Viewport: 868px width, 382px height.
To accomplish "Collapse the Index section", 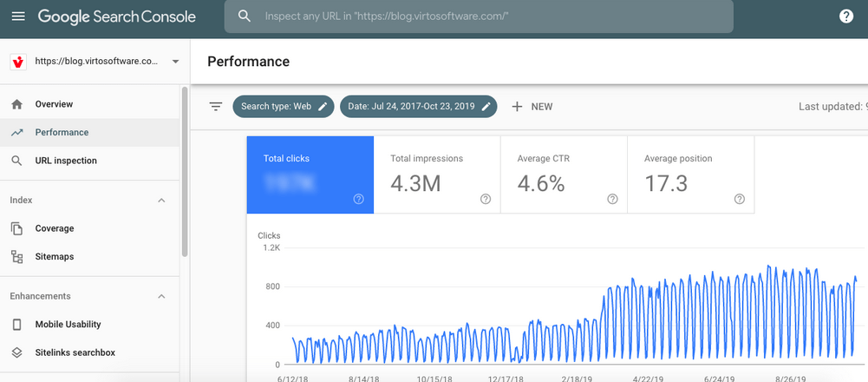I will 161,201.
